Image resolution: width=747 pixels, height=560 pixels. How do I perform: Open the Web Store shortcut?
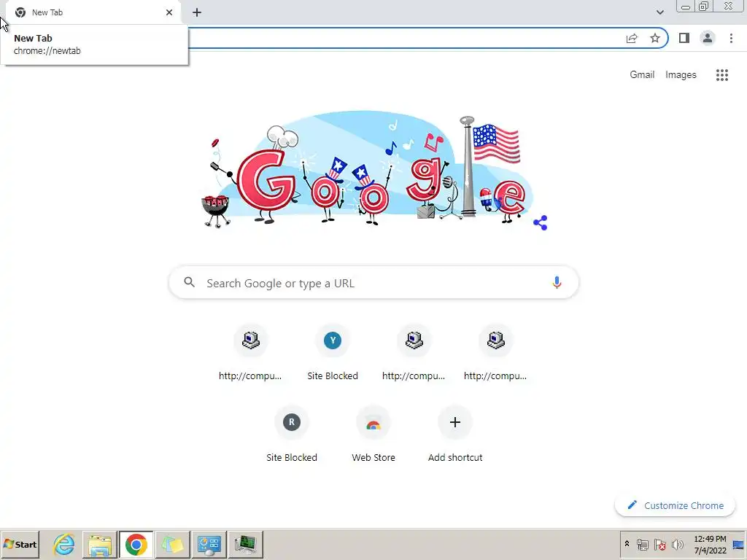(x=373, y=435)
